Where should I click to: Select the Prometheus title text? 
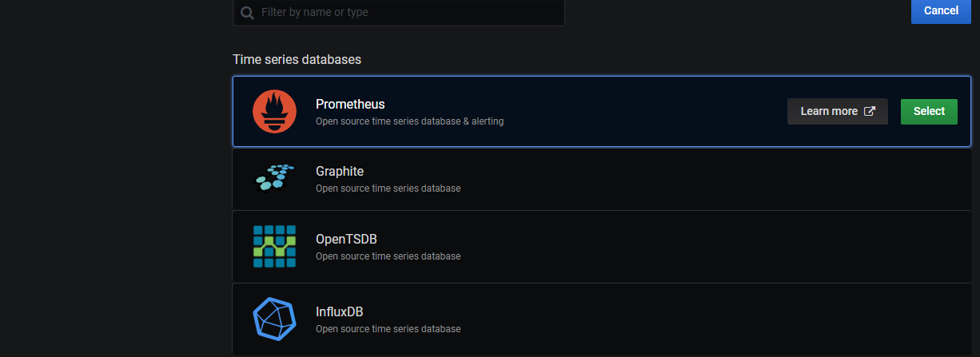[x=350, y=104]
